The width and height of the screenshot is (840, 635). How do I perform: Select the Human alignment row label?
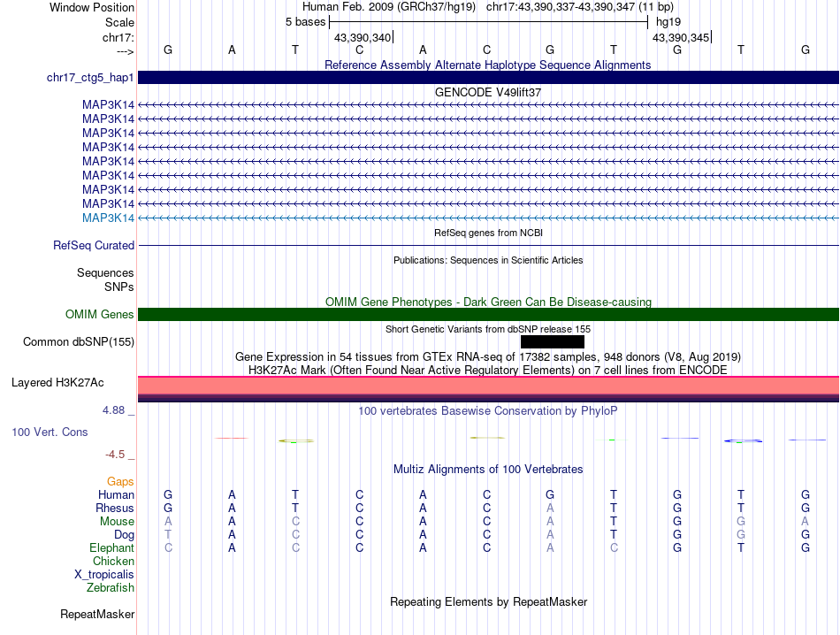(116, 494)
